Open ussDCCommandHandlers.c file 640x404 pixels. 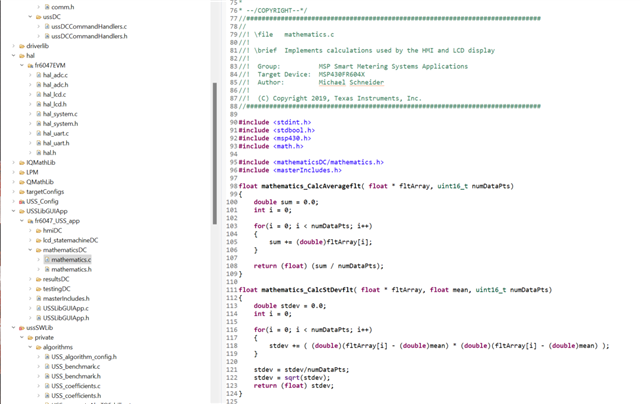[x=89, y=27]
